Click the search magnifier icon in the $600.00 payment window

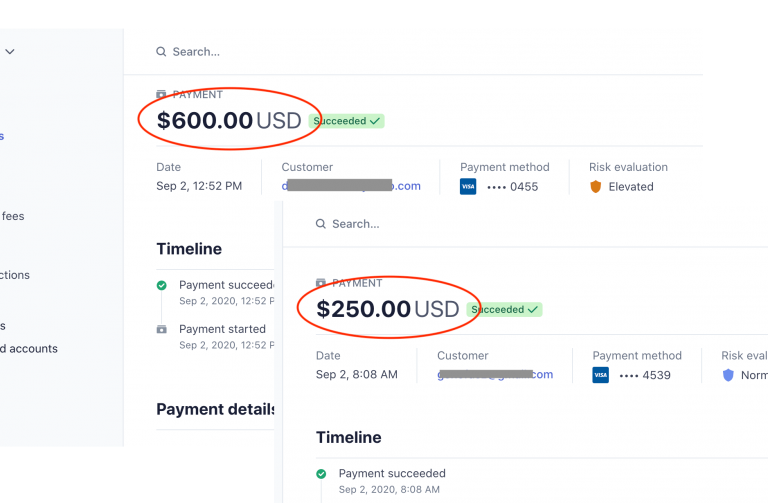161,52
